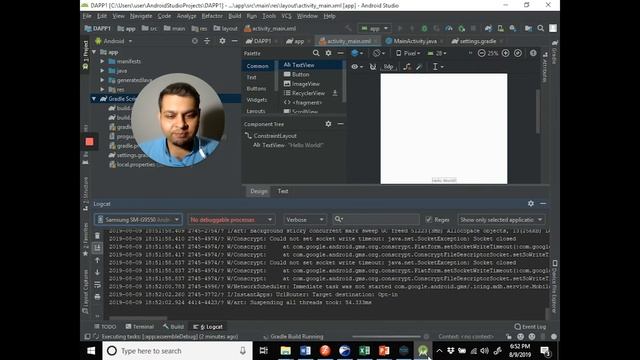Click Collapse All icon in Project panel

point(207,41)
